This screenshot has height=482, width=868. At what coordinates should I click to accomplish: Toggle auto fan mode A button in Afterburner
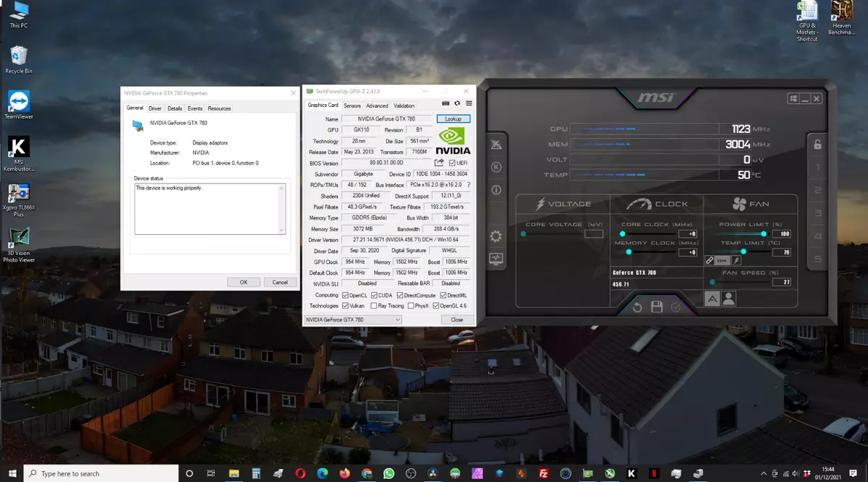click(x=712, y=298)
